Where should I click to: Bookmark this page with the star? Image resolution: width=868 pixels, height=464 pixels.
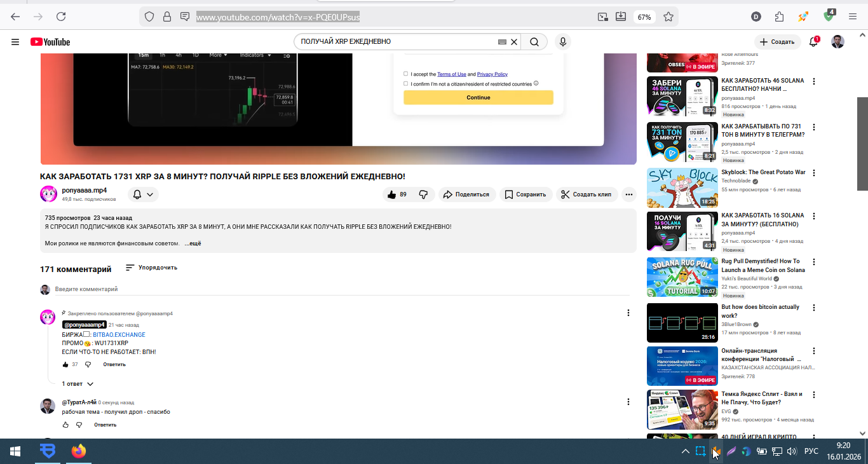click(668, 17)
